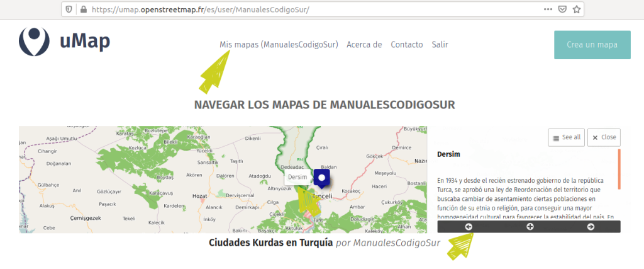644x269 pixels.
Task: Open the Acerca de page
Action: 364,45
